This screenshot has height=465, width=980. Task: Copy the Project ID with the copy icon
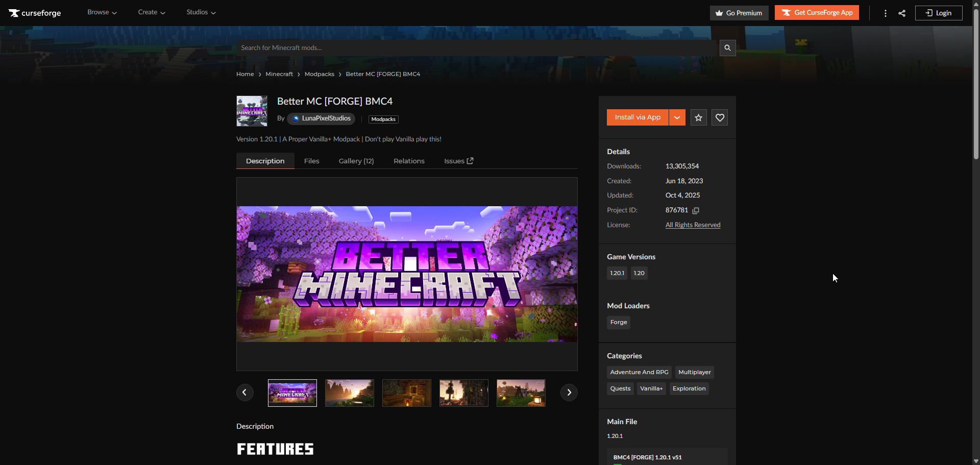696,210
